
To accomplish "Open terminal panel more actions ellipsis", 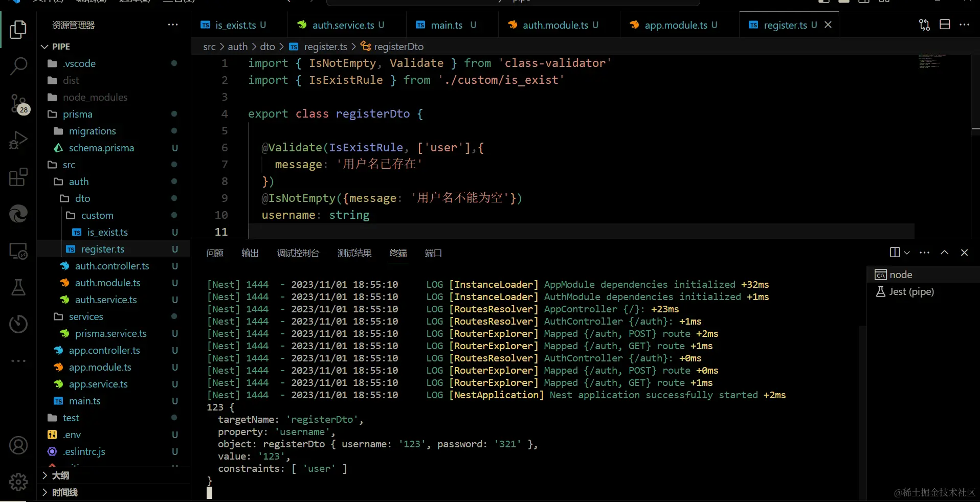I will click(924, 253).
